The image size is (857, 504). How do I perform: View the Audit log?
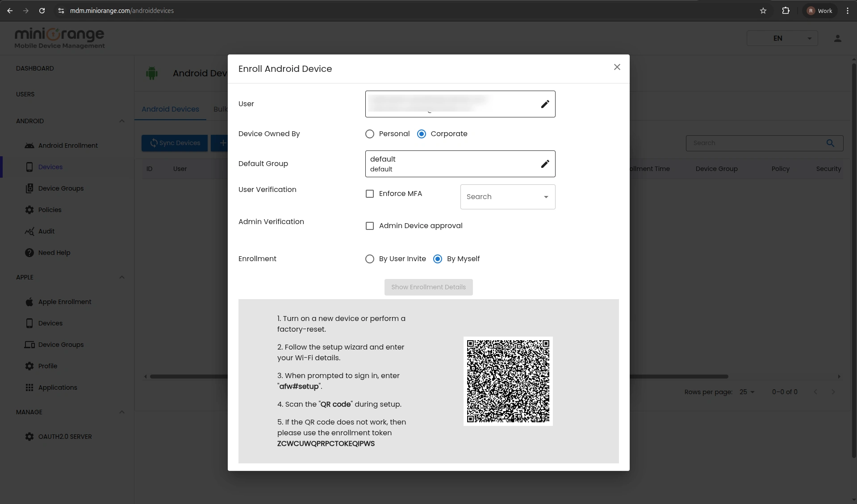click(x=45, y=231)
